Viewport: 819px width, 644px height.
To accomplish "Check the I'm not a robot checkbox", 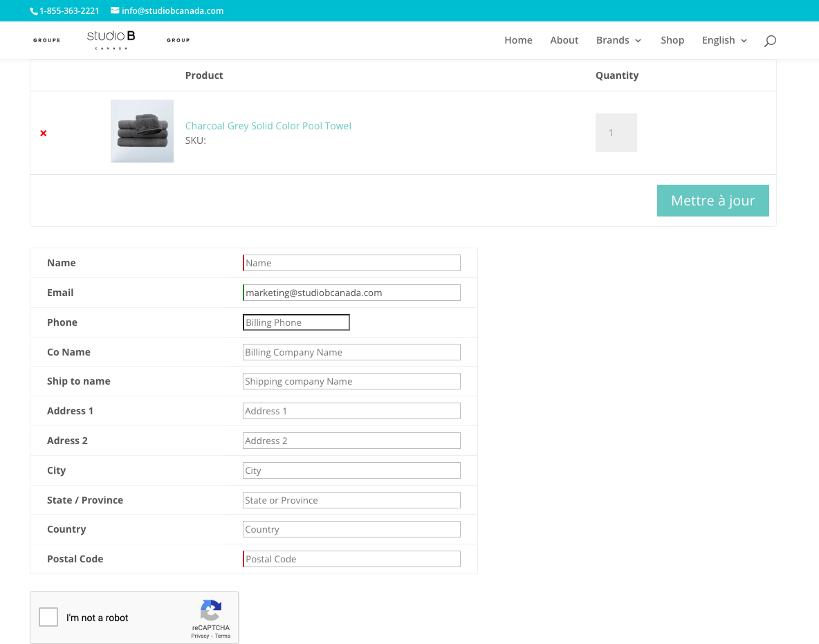I will [x=48, y=617].
